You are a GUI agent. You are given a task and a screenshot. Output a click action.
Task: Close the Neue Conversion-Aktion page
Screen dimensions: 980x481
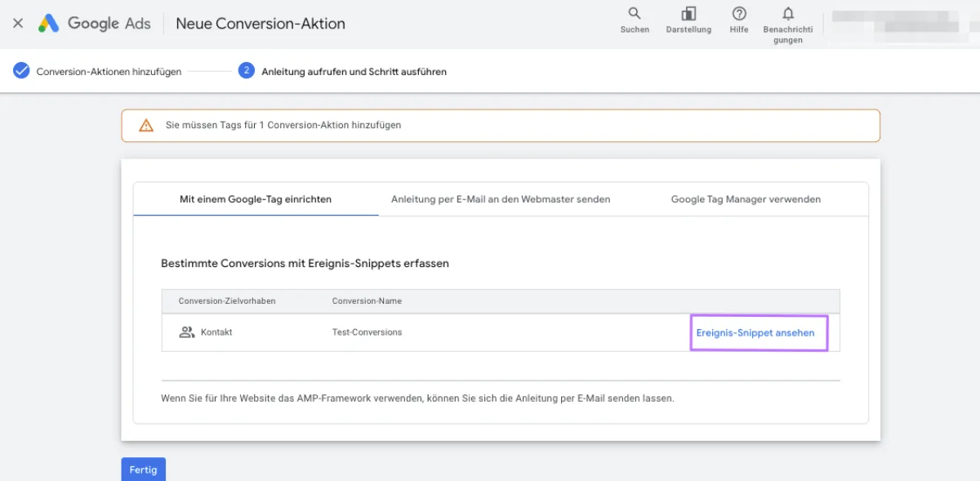pos(18,23)
